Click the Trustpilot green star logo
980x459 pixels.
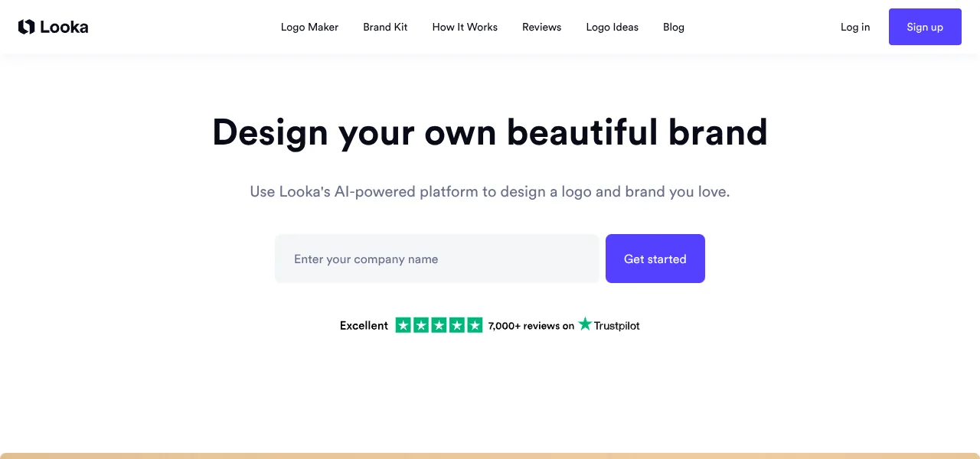tap(585, 324)
